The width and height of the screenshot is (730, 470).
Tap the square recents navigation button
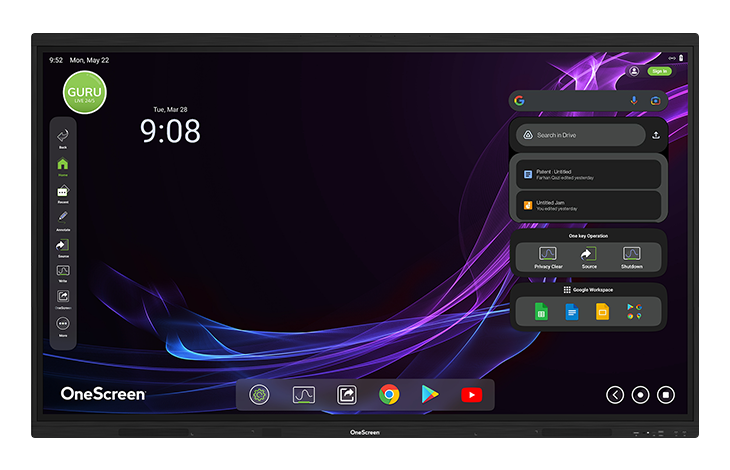[x=666, y=395]
